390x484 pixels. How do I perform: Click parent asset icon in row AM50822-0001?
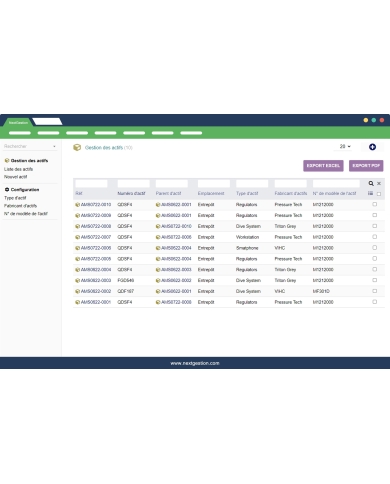tap(158, 302)
